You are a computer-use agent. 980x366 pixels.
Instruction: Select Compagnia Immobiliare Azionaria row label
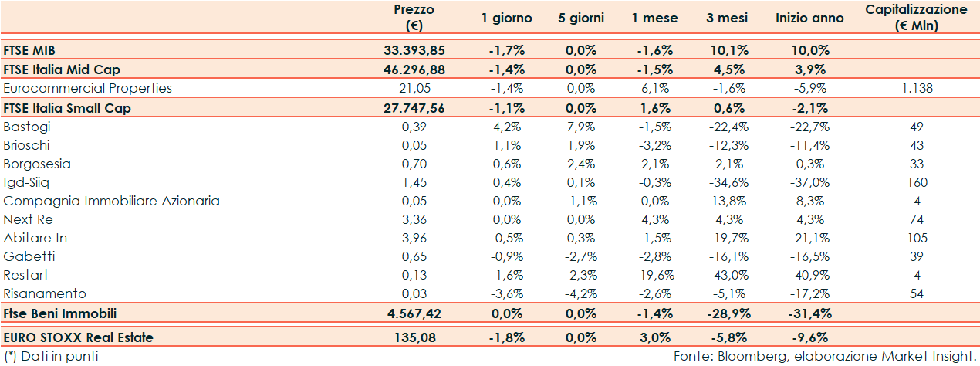point(111,201)
